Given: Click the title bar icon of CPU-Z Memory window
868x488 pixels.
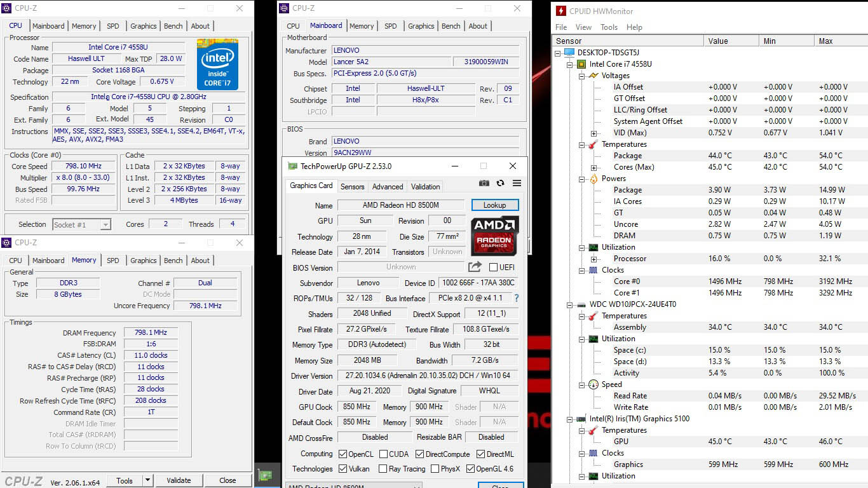Looking at the screenshot, I should click(7, 243).
